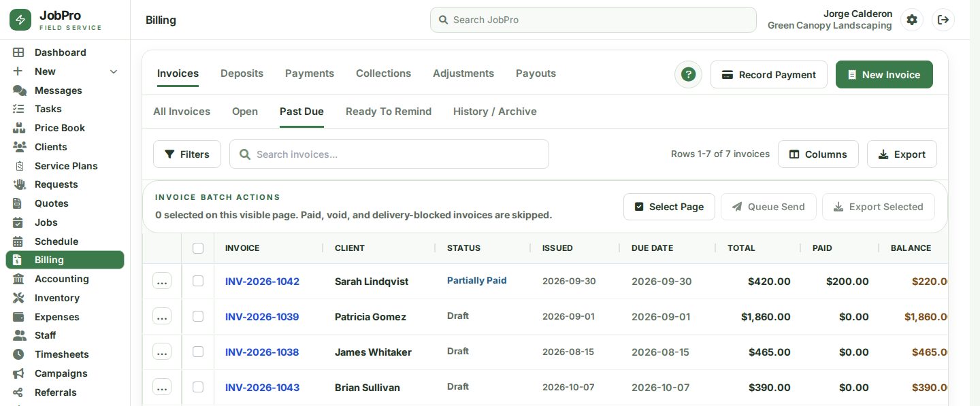Open Service Plans in the sidebar

click(x=65, y=166)
